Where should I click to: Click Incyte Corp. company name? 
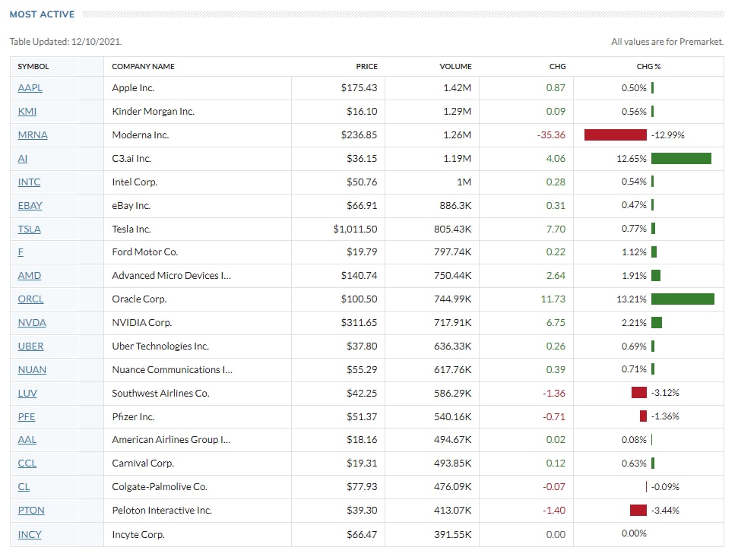pyautogui.click(x=138, y=535)
